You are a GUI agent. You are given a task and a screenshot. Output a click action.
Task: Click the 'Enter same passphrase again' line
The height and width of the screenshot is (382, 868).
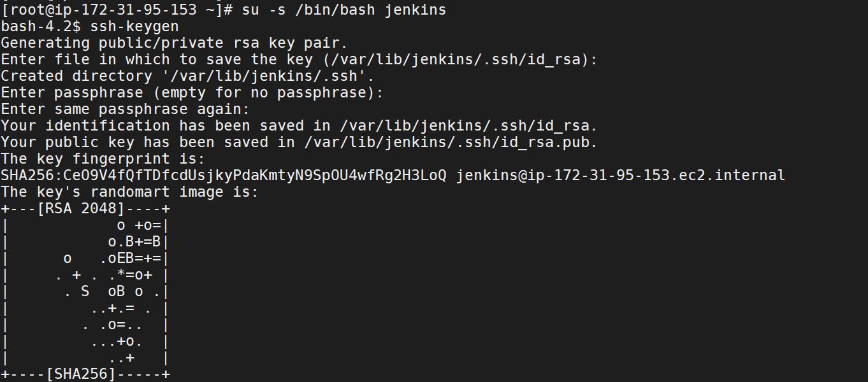click(126, 110)
